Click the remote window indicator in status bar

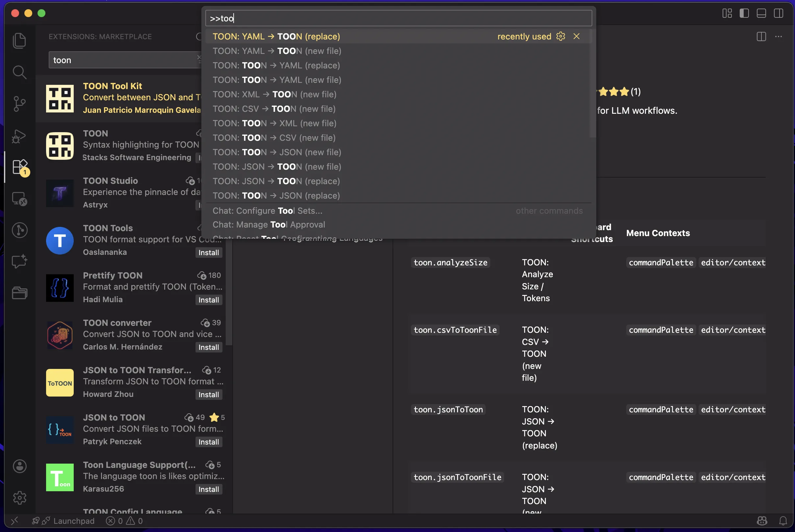point(14,521)
